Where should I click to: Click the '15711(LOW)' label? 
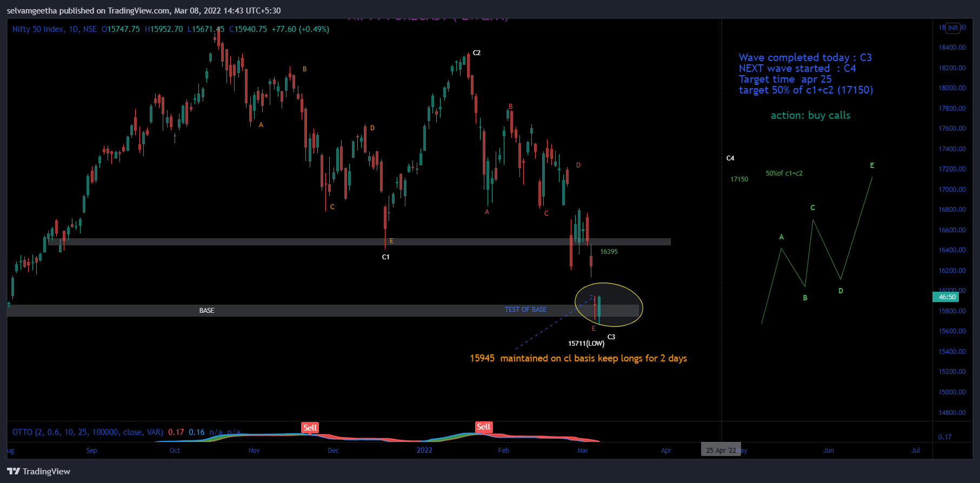pyautogui.click(x=586, y=344)
